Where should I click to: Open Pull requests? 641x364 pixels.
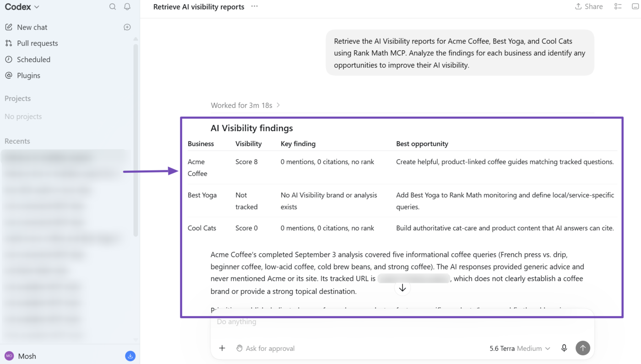coord(38,43)
